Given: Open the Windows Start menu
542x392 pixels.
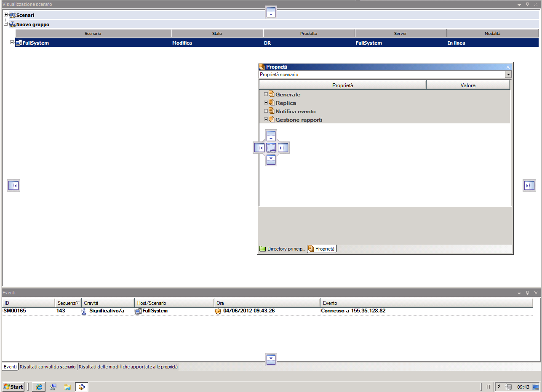Looking at the screenshot, I should (13, 387).
